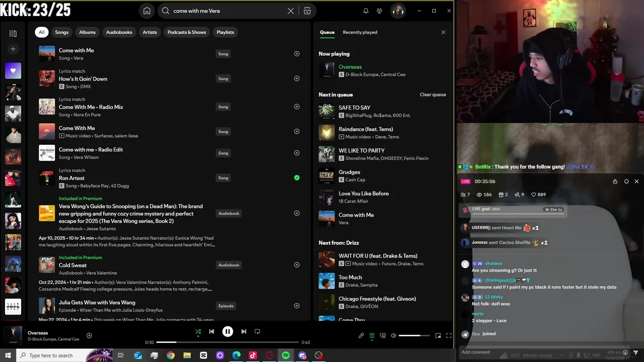This screenshot has width=644, height=362.
Task: Click the search field containing 'come with me Vera'
Action: tap(229, 11)
